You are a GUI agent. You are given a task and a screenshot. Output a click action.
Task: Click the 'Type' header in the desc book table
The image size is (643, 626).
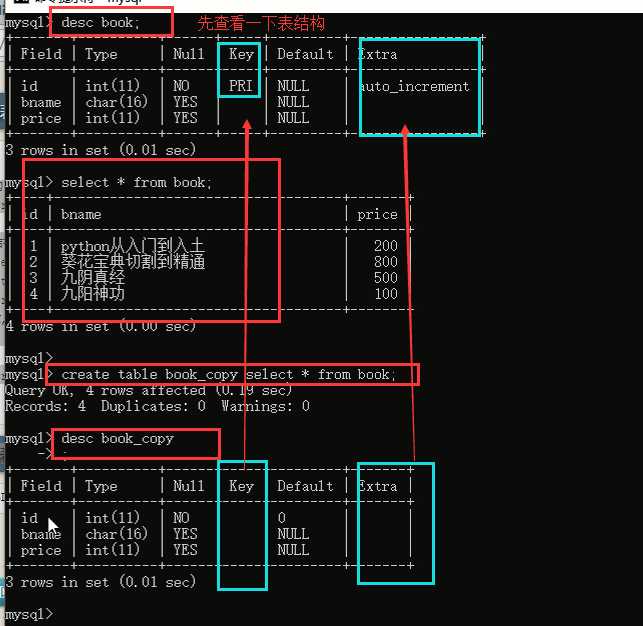(101, 54)
